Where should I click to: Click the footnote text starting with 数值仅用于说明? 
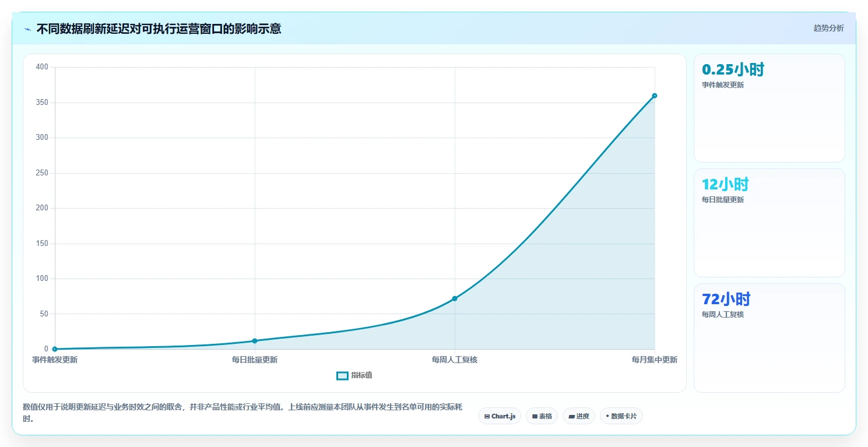click(x=241, y=413)
